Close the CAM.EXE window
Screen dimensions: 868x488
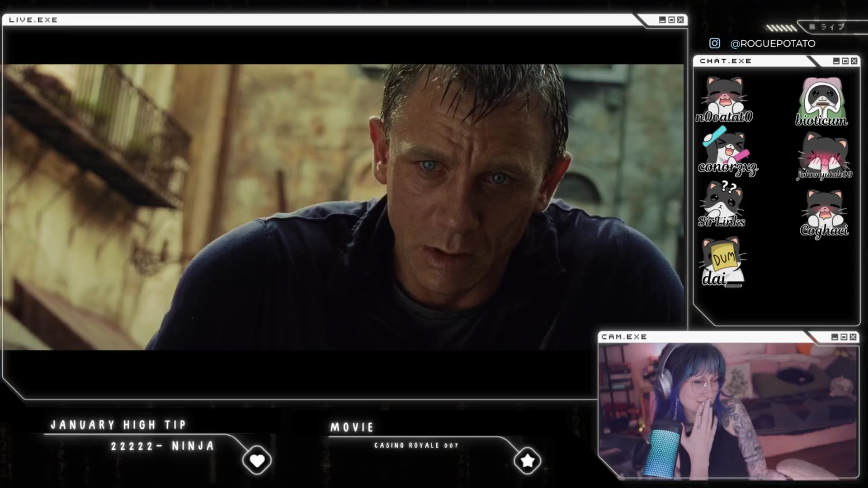[x=853, y=337]
